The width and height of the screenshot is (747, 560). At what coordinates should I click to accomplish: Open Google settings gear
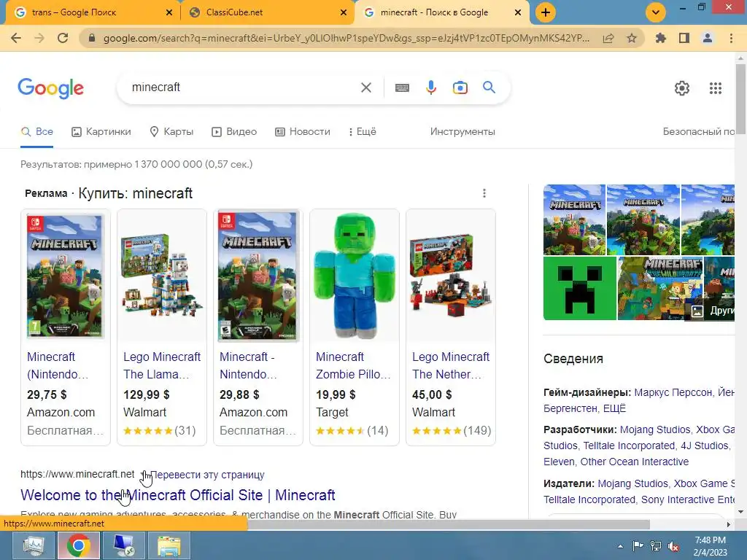(682, 88)
